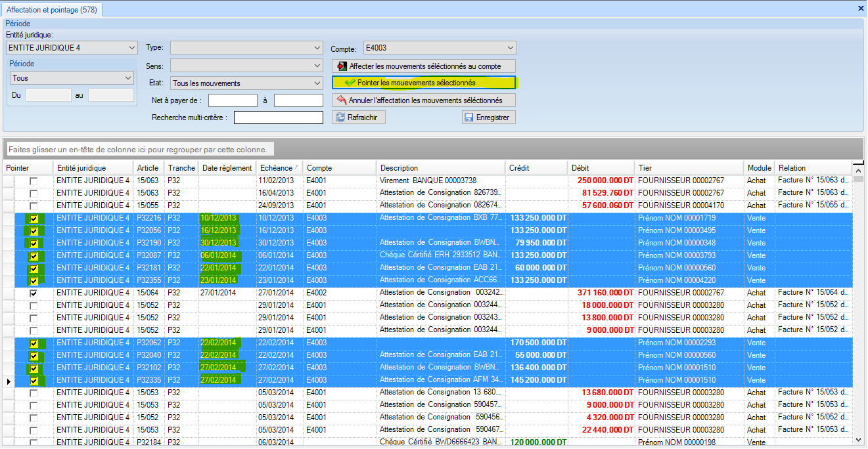Uncheck the Pointer box for article 15/064
The image size is (868, 449).
34,293
